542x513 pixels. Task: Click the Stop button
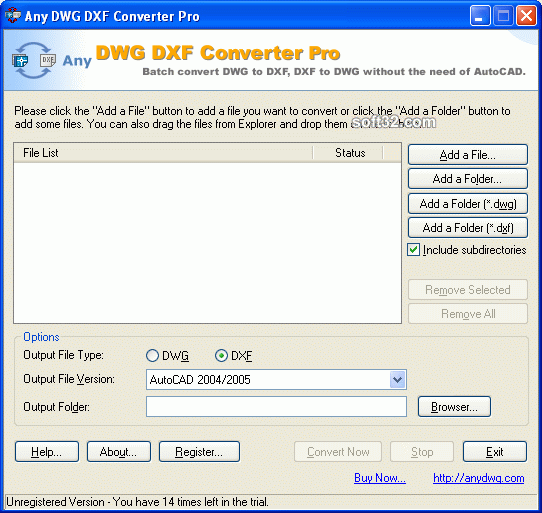[422, 451]
